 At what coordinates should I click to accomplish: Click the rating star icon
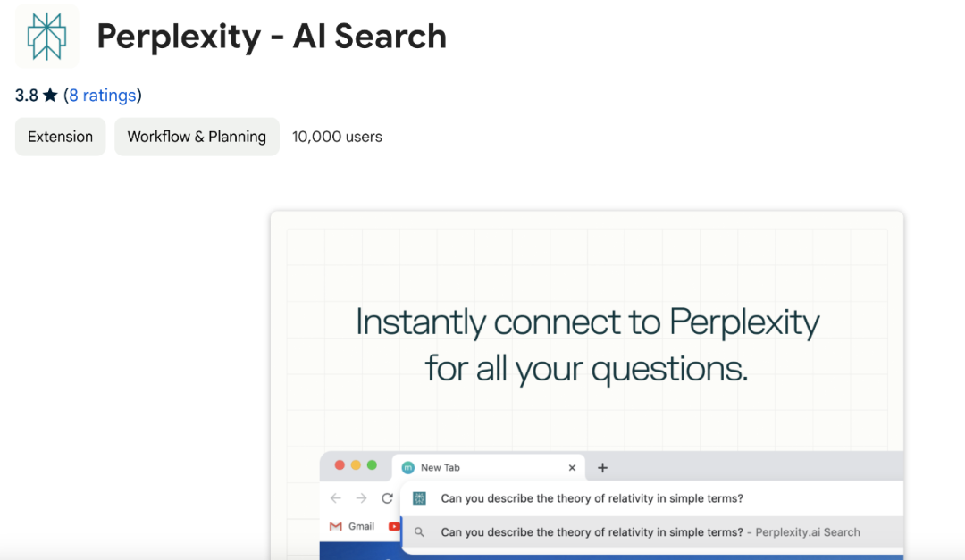click(x=50, y=96)
